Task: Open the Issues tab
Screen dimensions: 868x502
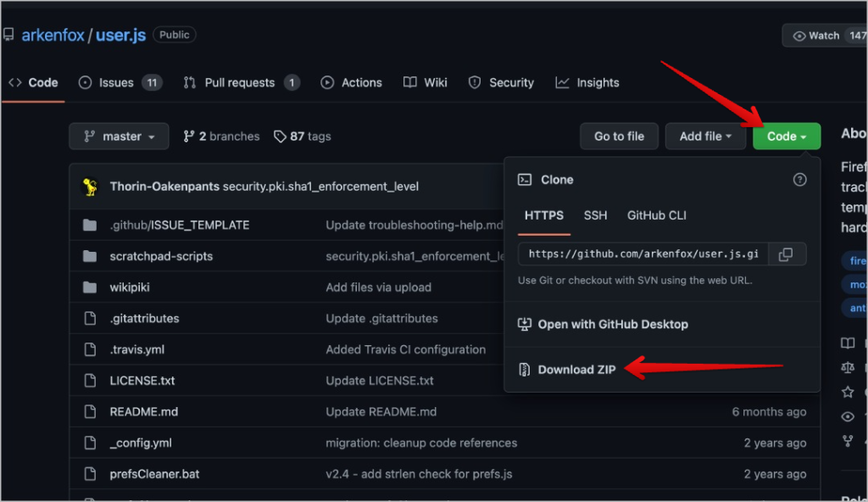Action: tap(120, 82)
